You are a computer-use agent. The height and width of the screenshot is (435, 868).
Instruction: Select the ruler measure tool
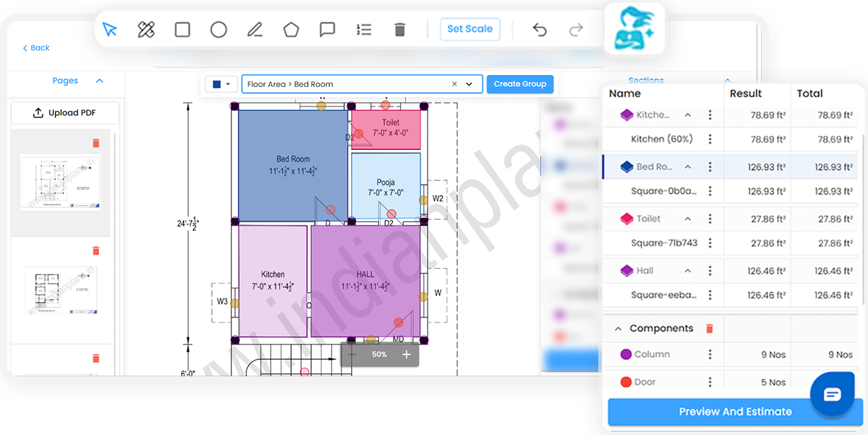pyautogui.click(x=146, y=29)
